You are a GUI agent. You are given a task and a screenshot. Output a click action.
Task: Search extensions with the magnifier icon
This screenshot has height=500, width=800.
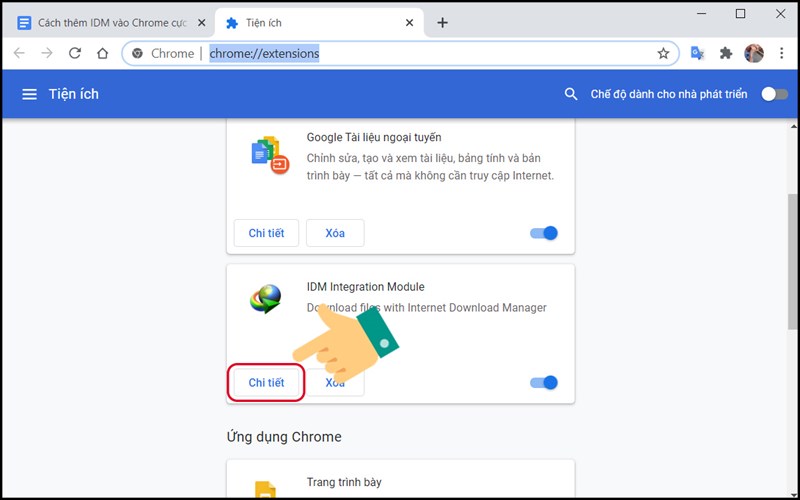[571, 94]
